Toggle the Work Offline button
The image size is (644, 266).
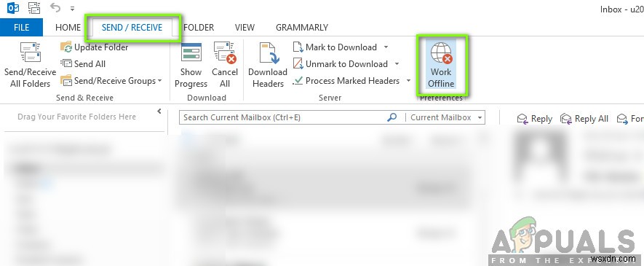click(x=442, y=65)
